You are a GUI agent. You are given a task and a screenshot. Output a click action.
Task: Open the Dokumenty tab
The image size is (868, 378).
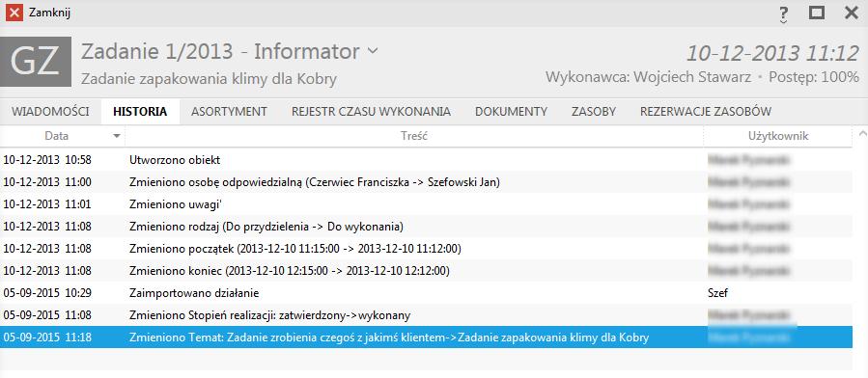tap(511, 112)
